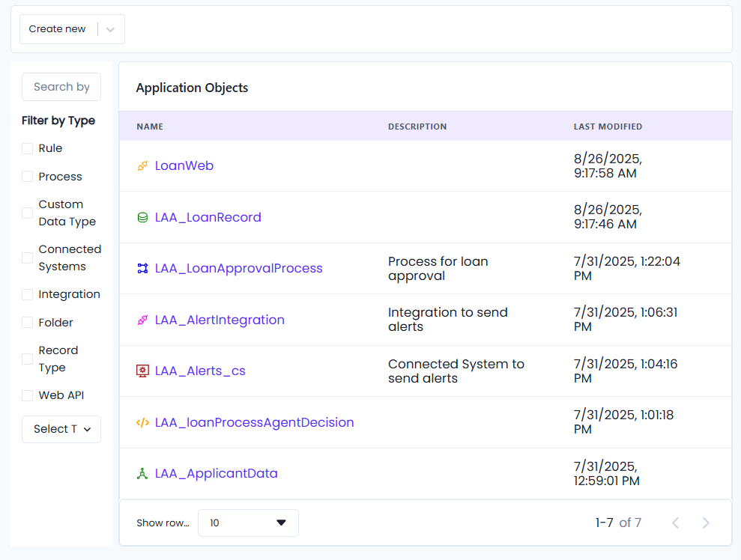Check the Web API filter checkbox
Image resolution: width=741 pixels, height=560 pixels.
28,395
